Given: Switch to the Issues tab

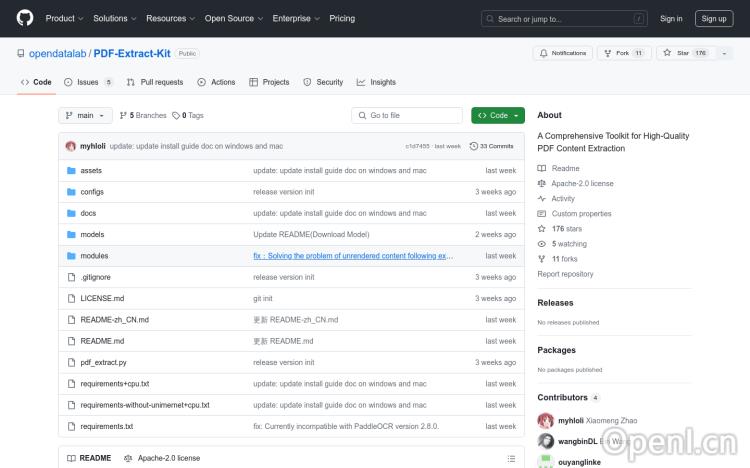Looking at the screenshot, I should tap(88, 82).
